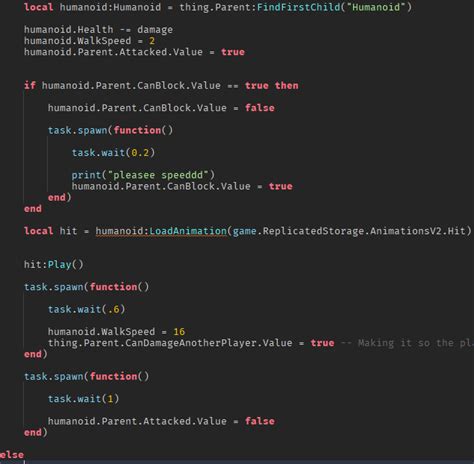The image size is (474, 464).
Task: Click the print("pleasee speeddd") statement
Action: pyautogui.click(x=143, y=175)
